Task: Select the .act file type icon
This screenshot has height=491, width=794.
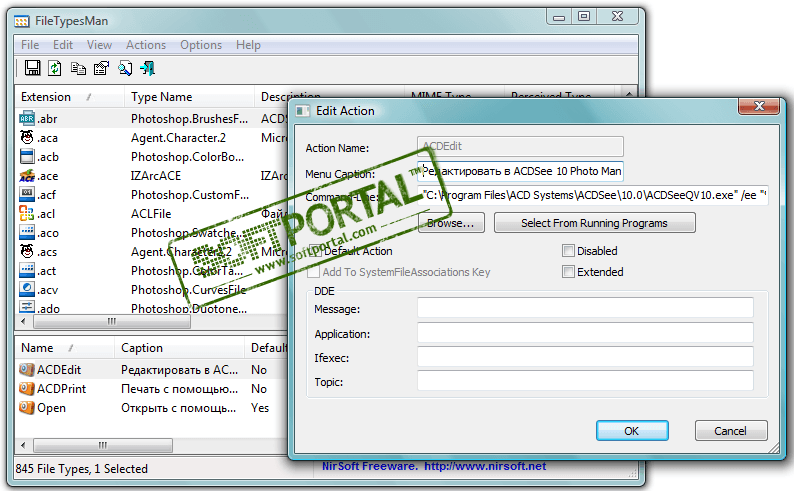Action: click(27, 270)
